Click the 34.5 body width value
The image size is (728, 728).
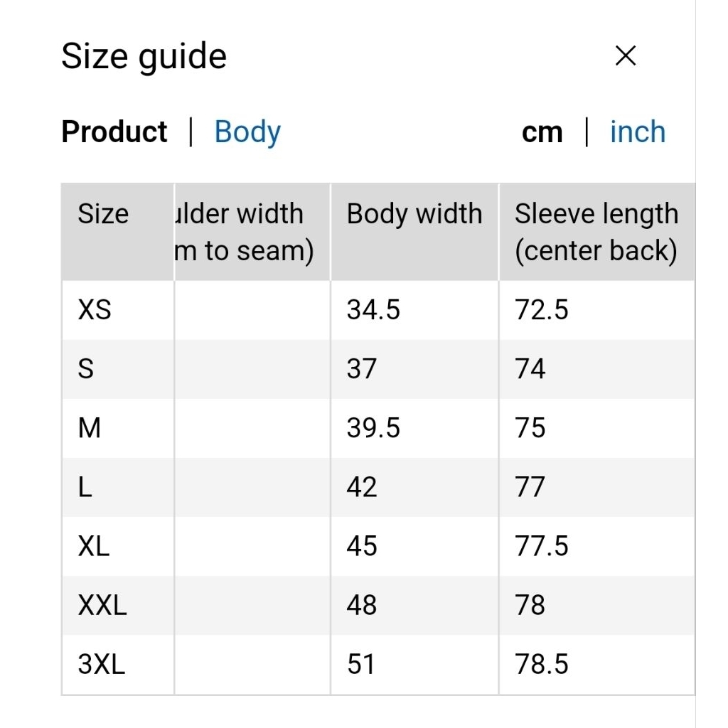click(373, 310)
